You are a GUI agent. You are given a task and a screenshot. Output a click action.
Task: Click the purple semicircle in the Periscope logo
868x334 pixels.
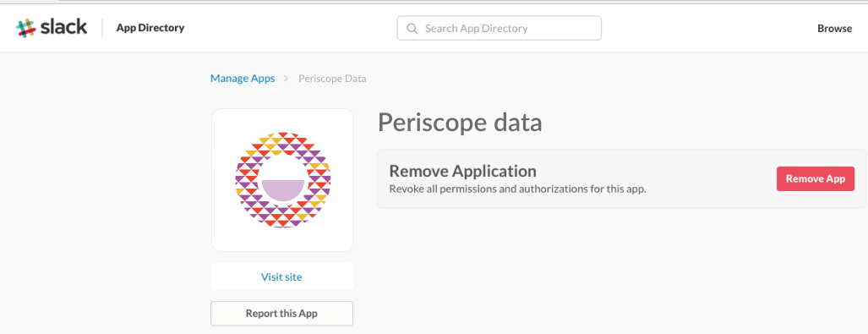pos(282,190)
